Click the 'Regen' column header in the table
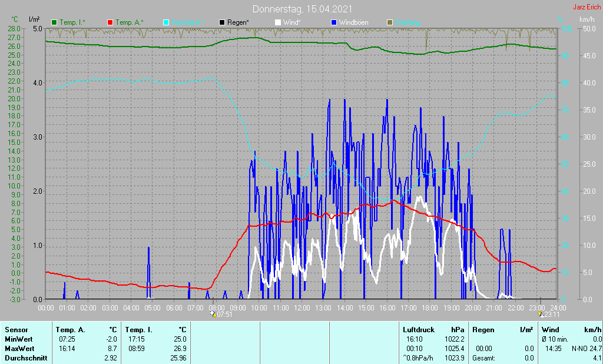The height and width of the screenshot is (364, 603). point(483,330)
